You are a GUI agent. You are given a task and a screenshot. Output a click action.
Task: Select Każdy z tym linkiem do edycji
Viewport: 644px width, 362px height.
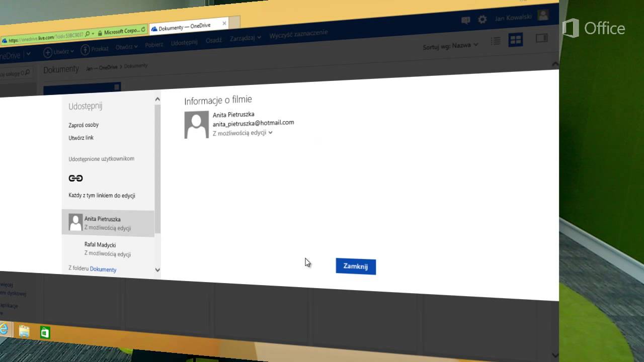pos(102,195)
